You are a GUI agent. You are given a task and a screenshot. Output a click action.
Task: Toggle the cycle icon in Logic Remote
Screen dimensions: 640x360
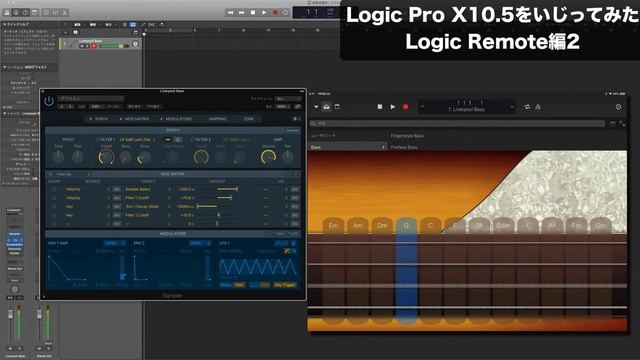527,107
